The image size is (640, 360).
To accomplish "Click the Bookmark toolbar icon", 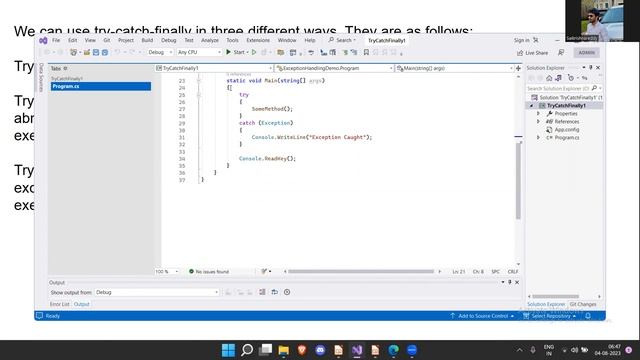I will pos(366,52).
